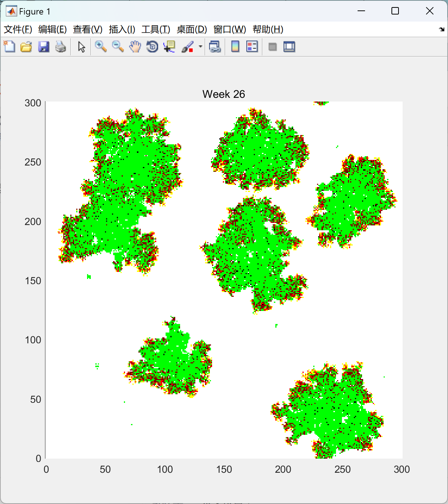Image resolution: width=448 pixels, height=504 pixels.
Task: Activate the Zoom In tool
Action: (100, 46)
